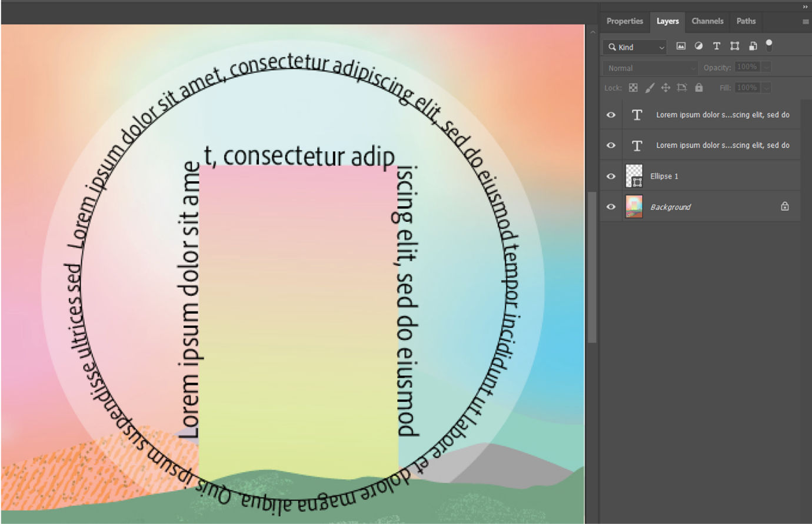Viewport: 812px width, 524px height.
Task: Switch to the Channels tab
Action: 707,21
